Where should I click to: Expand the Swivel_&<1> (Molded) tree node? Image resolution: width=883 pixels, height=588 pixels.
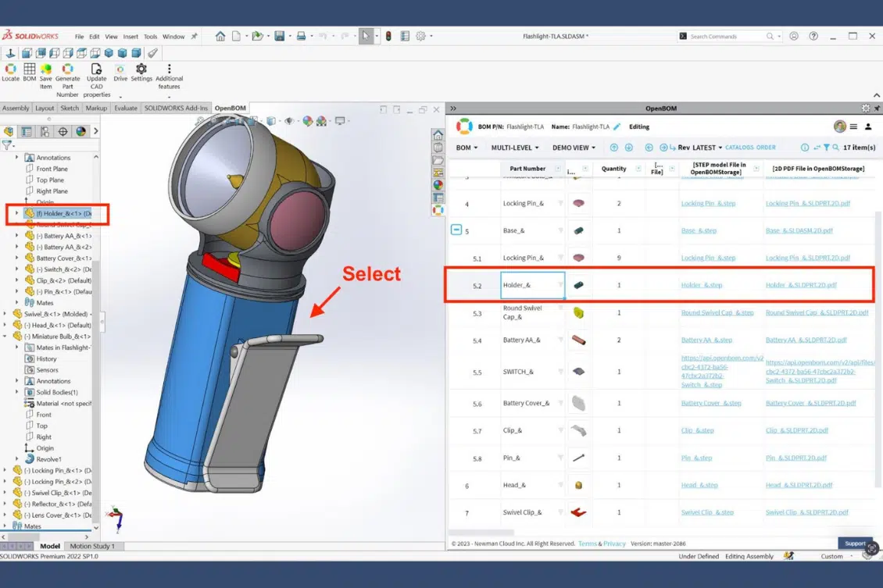pyautogui.click(x=5, y=313)
